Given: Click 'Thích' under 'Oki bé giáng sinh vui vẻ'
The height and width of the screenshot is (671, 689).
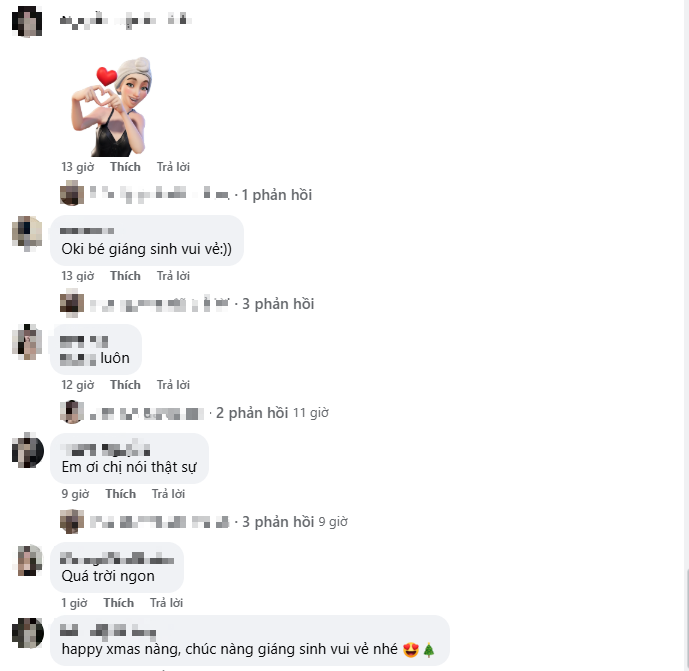Looking at the screenshot, I should coord(126,276).
